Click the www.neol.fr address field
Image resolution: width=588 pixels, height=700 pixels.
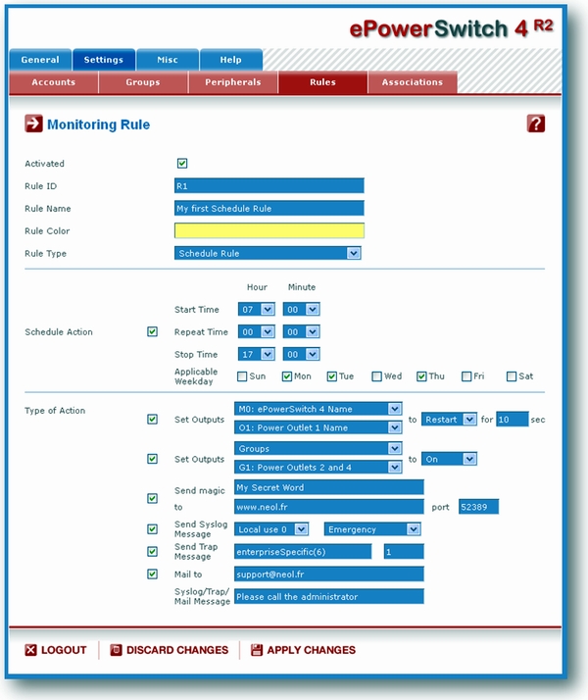click(x=329, y=507)
